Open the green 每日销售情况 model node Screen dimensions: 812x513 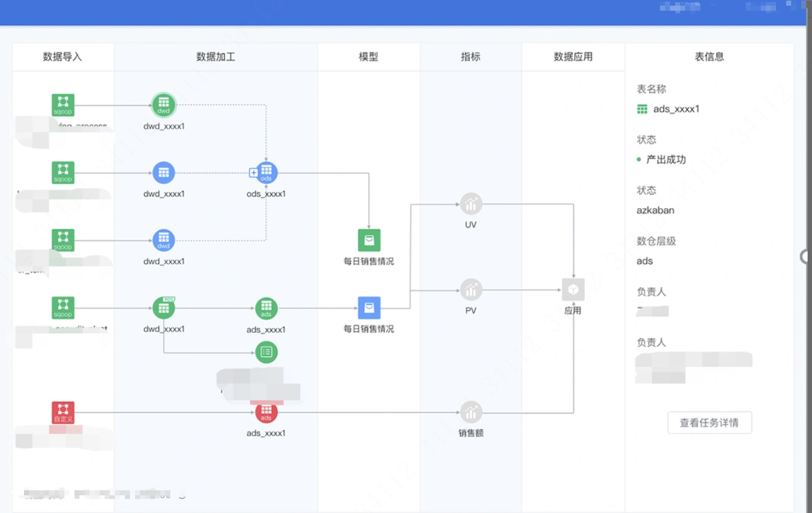click(369, 240)
